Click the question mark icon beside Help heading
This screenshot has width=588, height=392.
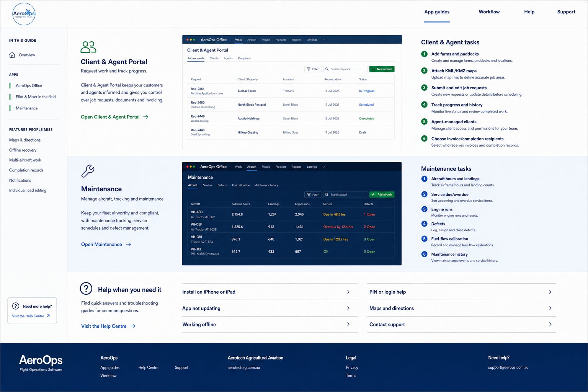(86, 288)
